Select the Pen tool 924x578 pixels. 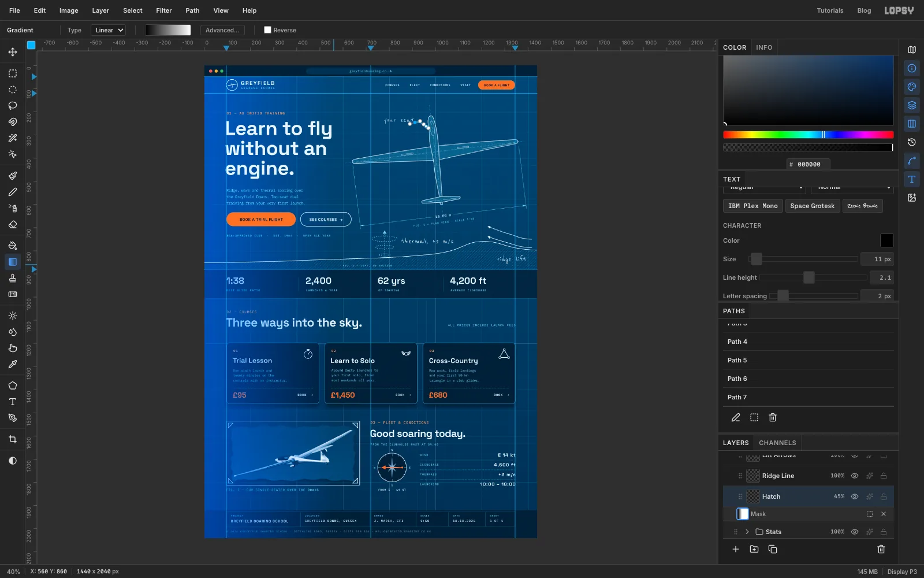coord(13,418)
